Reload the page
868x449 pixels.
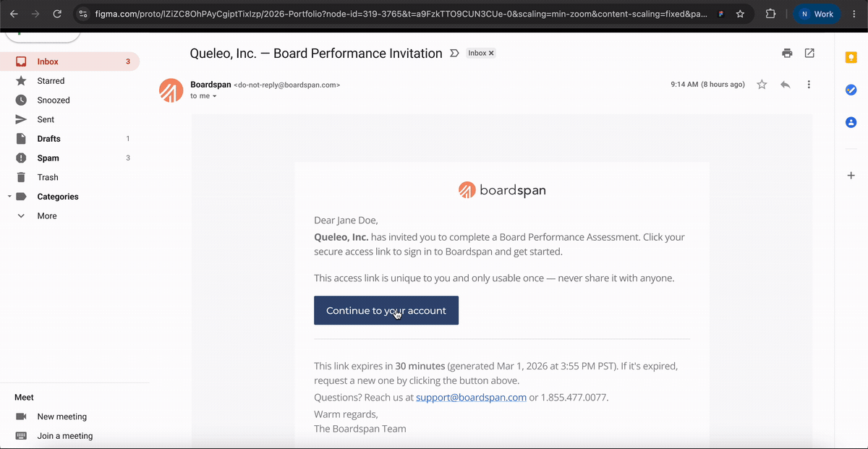click(x=57, y=14)
